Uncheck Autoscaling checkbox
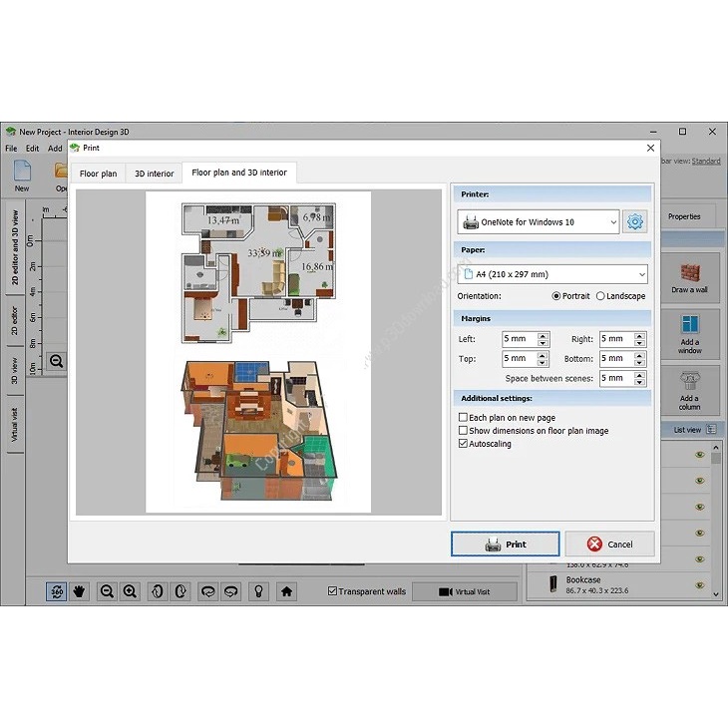This screenshot has height=728, width=728. point(463,444)
